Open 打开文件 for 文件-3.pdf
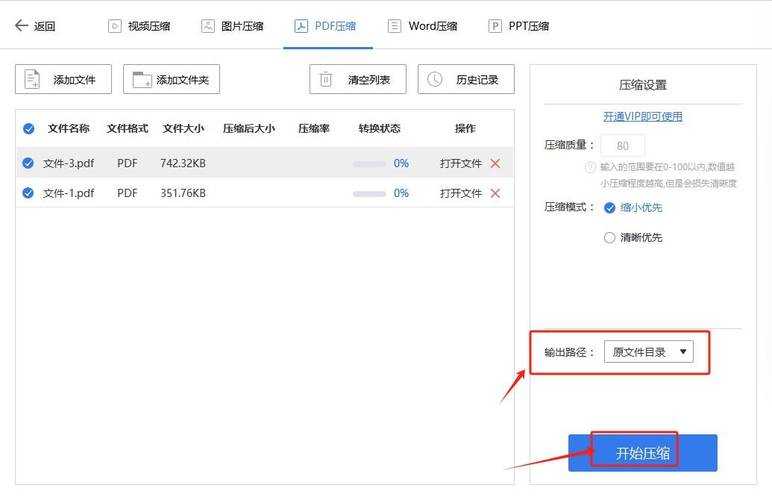 pos(461,163)
